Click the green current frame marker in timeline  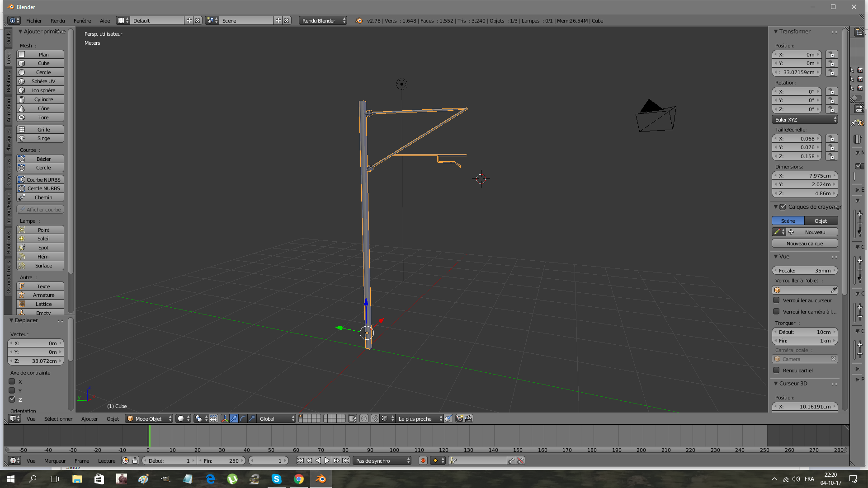click(x=150, y=436)
